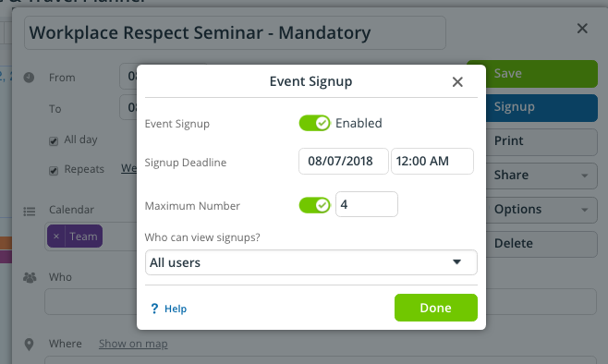This screenshot has height=364, width=608.
Task: Close the event editor window
Action: (582, 29)
